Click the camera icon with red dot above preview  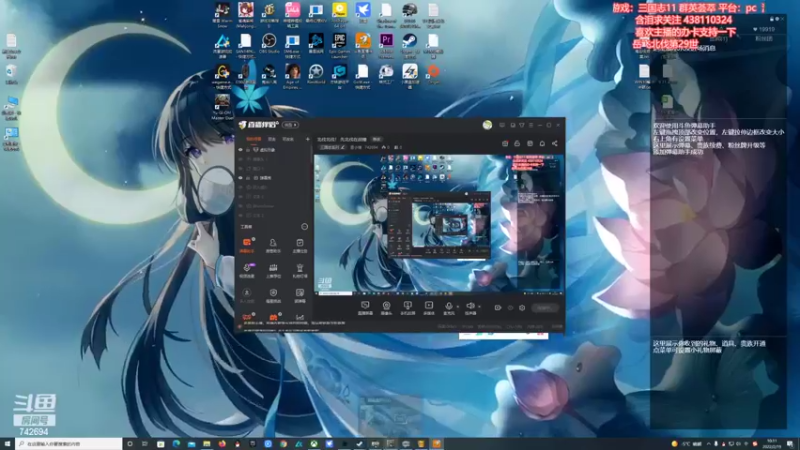pyautogui.click(x=505, y=144)
